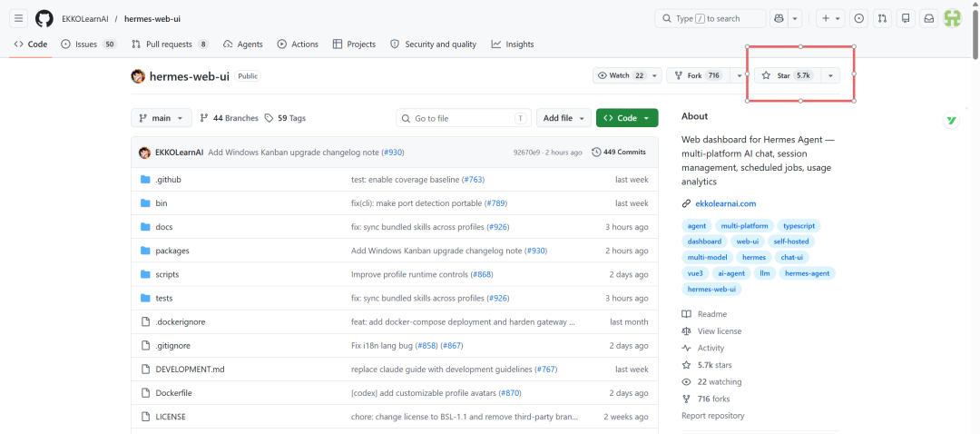Screen dimensions: 980x434
Task: Expand the Copilot dropdown arrow in header
Action: [x=795, y=19]
